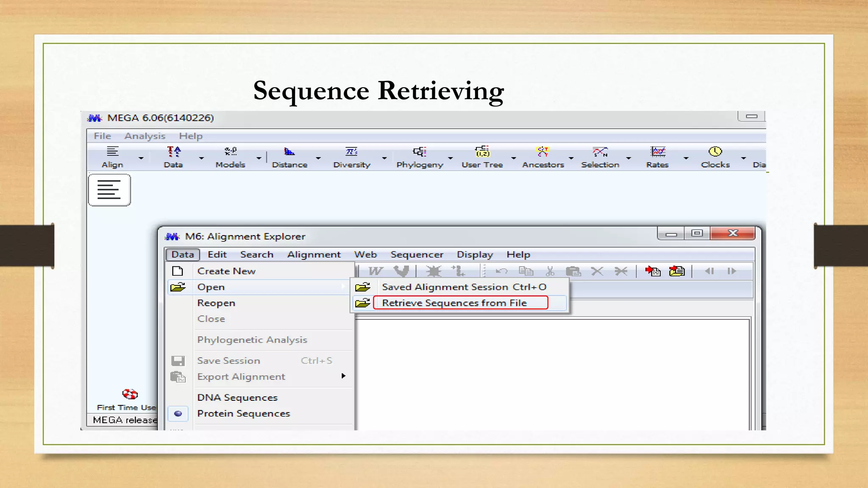Screen dimensions: 868x488
Task: Open the Sequencer menu
Action: pyautogui.click(x=417, y=255)
